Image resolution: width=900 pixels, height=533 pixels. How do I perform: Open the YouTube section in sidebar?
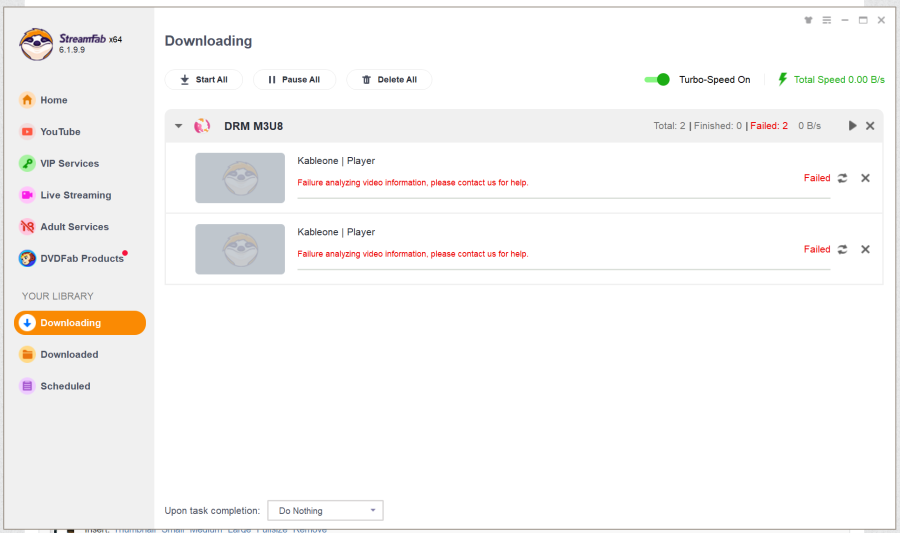60,132
